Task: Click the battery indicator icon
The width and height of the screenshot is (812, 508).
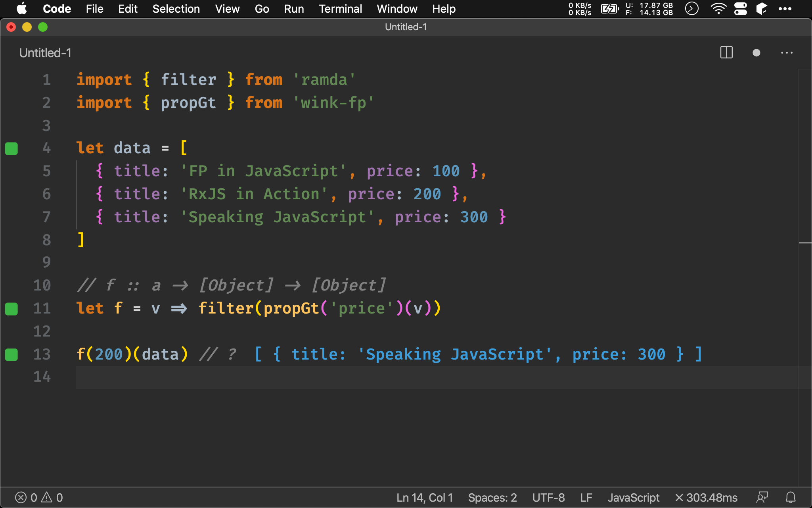Action: (610, 9)
